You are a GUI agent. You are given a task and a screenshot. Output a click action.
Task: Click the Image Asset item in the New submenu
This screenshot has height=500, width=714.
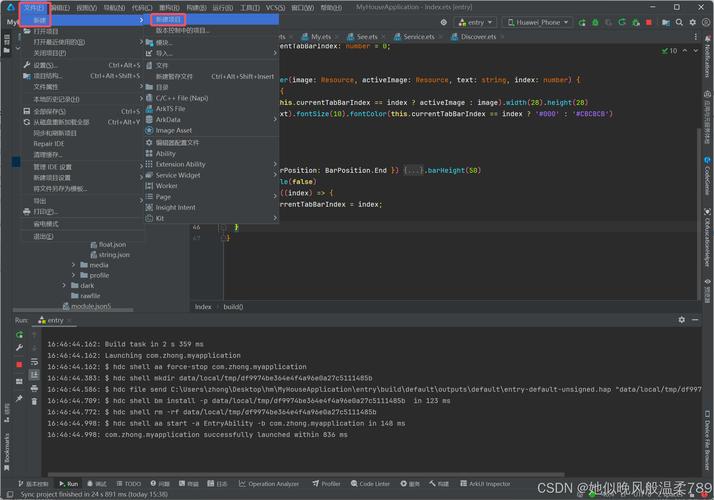point(173,130)
